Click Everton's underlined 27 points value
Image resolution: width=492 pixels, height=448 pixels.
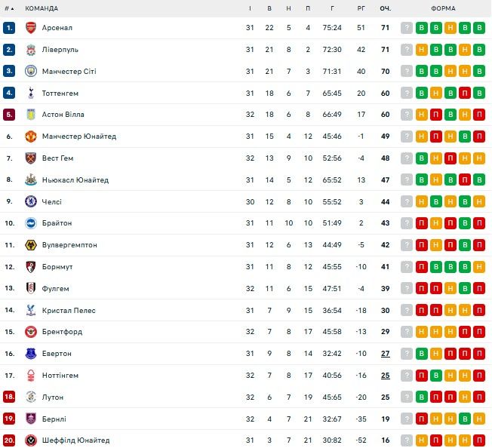385,354
